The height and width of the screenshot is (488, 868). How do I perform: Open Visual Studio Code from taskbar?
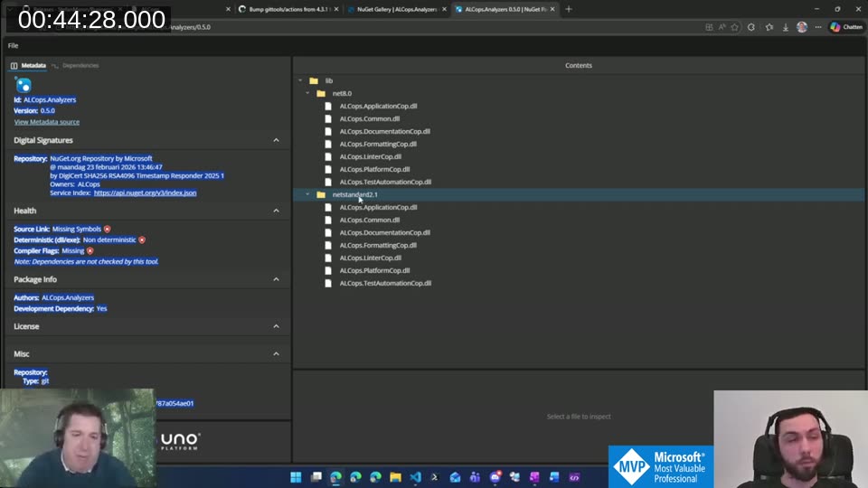[415, 477]
